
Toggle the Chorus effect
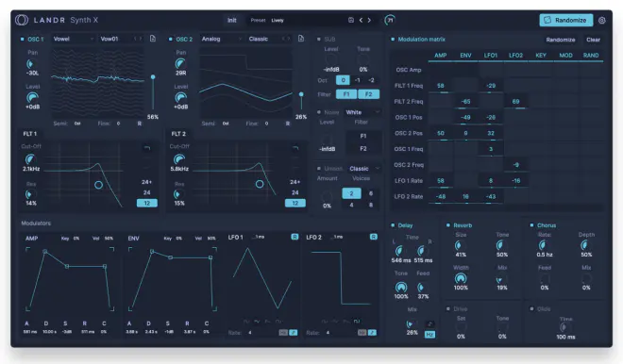[x=531, y=225]
